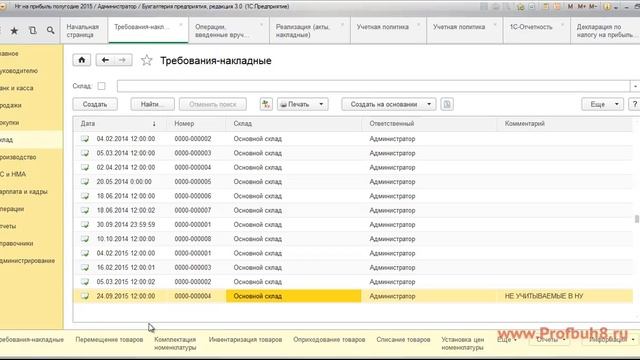Click the Создать button
The width and height of the screenshot is (640, 360).
click(x=95, y=104)
